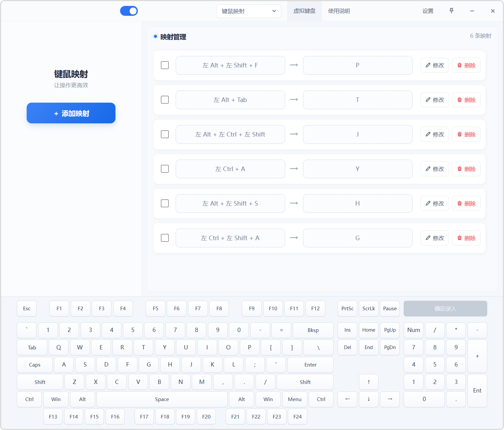Click the 添加映射 button
Viewport: 504px width, 430px height.
coord(71,113)
